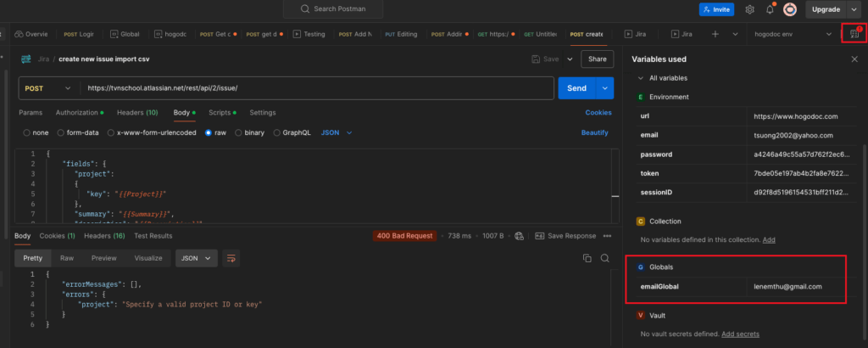Open the notifications bell
The height and width of the screenshot is (348, 868).
tap(770, 9)
